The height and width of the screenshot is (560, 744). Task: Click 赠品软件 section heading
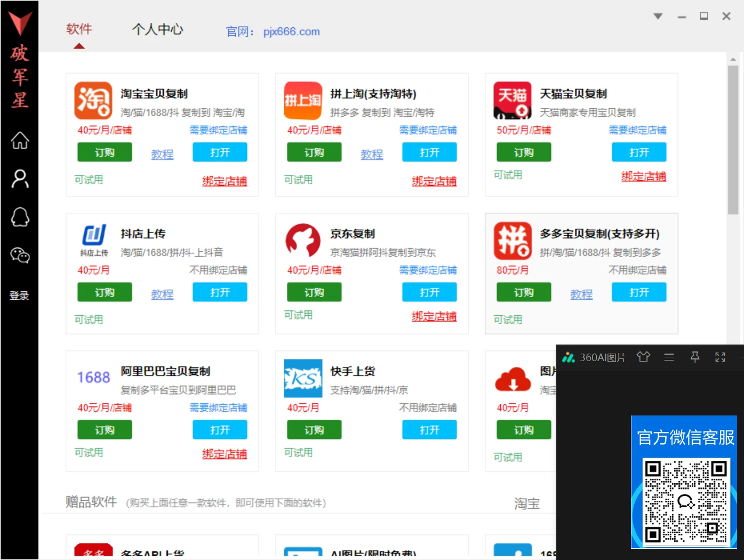point(91,502)
